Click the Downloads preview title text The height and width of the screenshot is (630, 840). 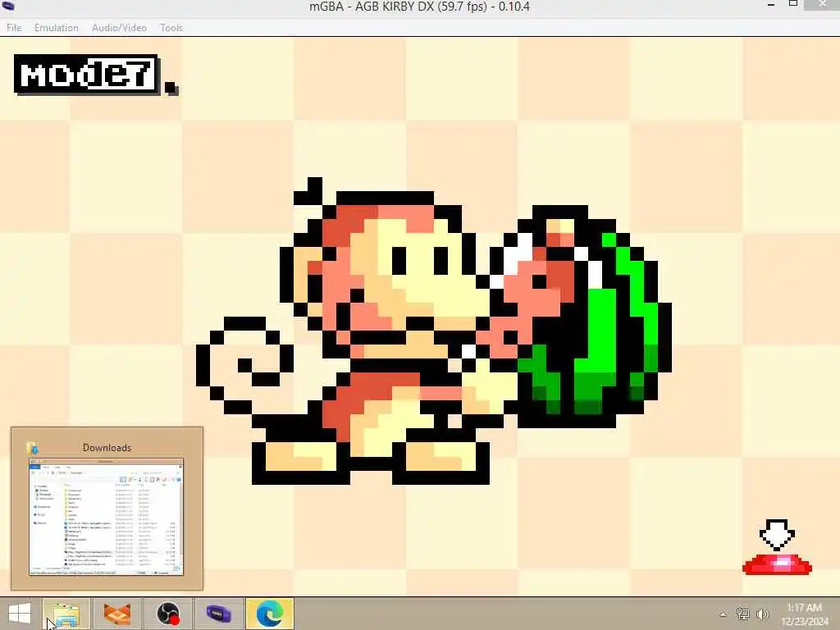(107, 447)
